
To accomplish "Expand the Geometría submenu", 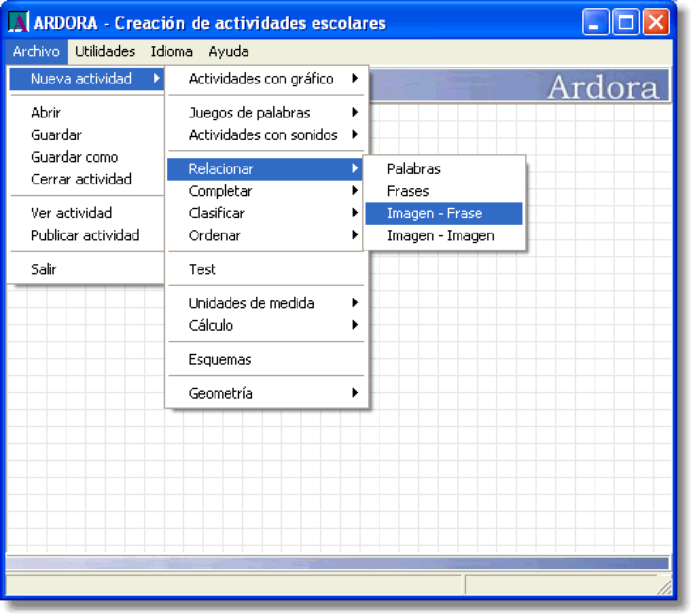I will 266,393.
